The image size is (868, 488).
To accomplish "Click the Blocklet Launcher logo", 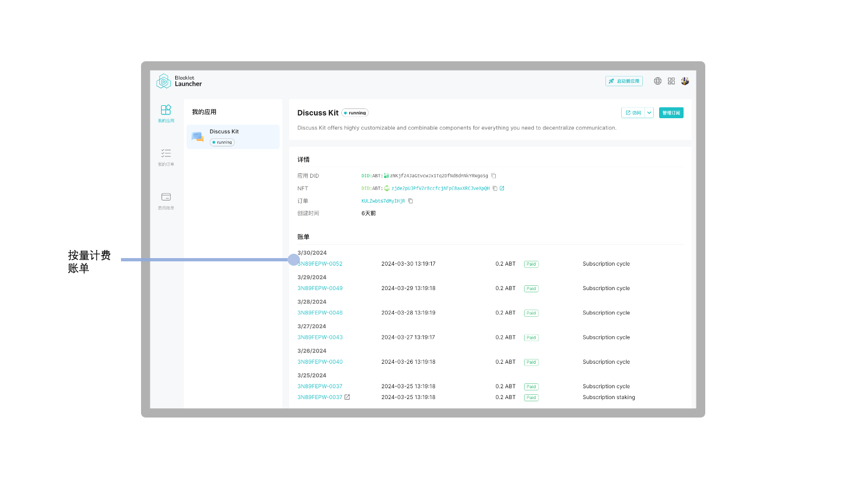I will coord(179,81).
